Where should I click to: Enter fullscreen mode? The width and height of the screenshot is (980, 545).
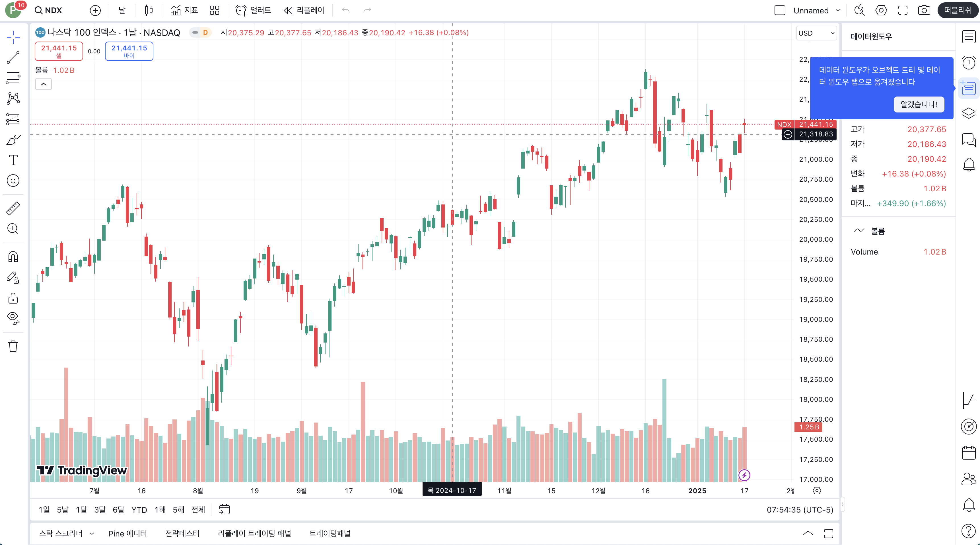point(903,10)
